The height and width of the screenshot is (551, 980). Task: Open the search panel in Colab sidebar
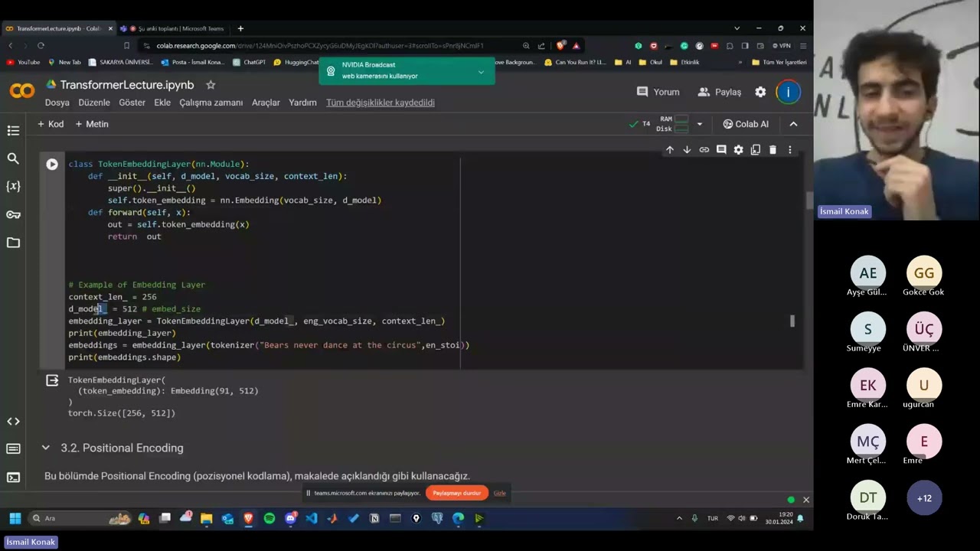click(x=13, y=158)
